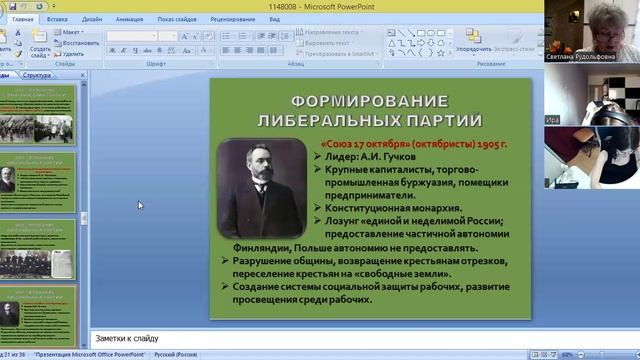Redo the action from the quick access toolbar
Image resolution: width=640 pixels, height=360 pixels.
click(x=39, y=6)
